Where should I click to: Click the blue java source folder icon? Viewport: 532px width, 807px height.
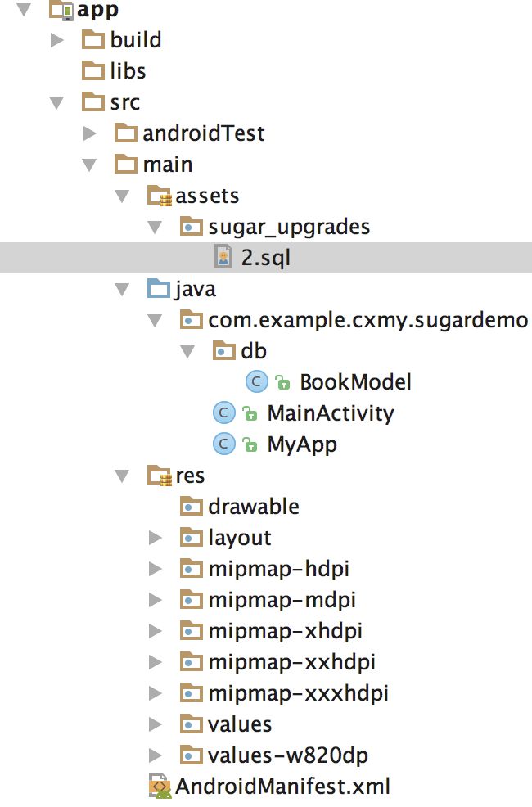point(159,289)
